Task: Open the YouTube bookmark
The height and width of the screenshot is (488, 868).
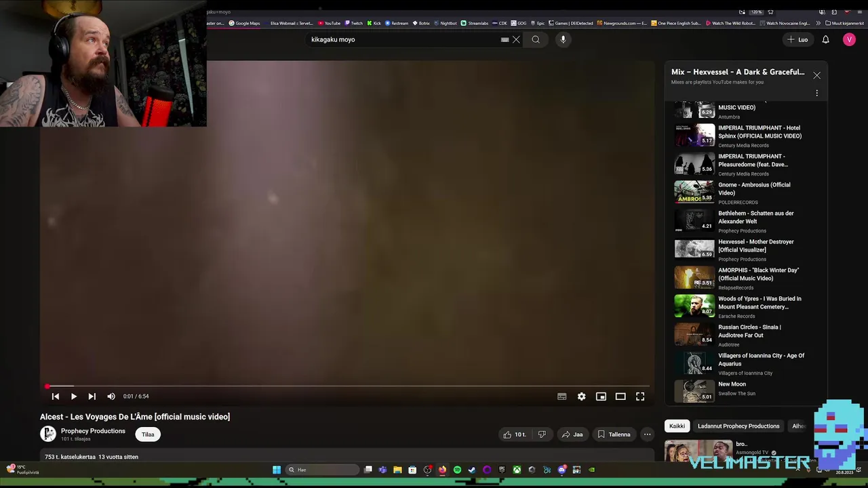Action: (330, 23)
